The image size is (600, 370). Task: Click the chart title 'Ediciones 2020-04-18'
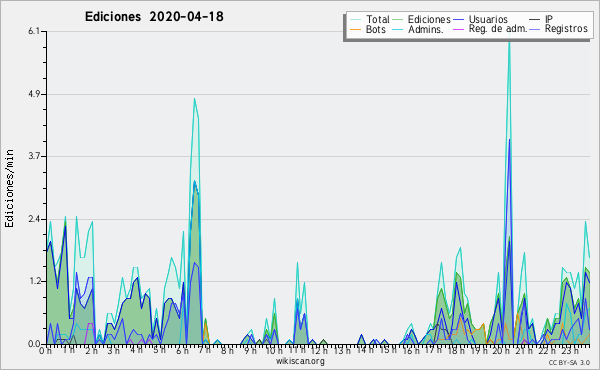[154, 17]
